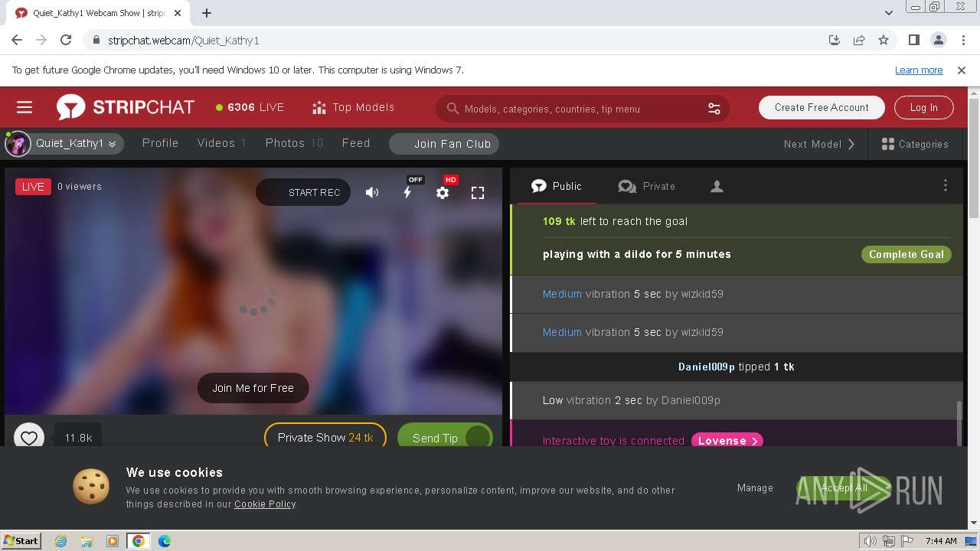This screenshot has height=551, width=980.
Task: Bookmark this page star icon
Action: (884, 41)
